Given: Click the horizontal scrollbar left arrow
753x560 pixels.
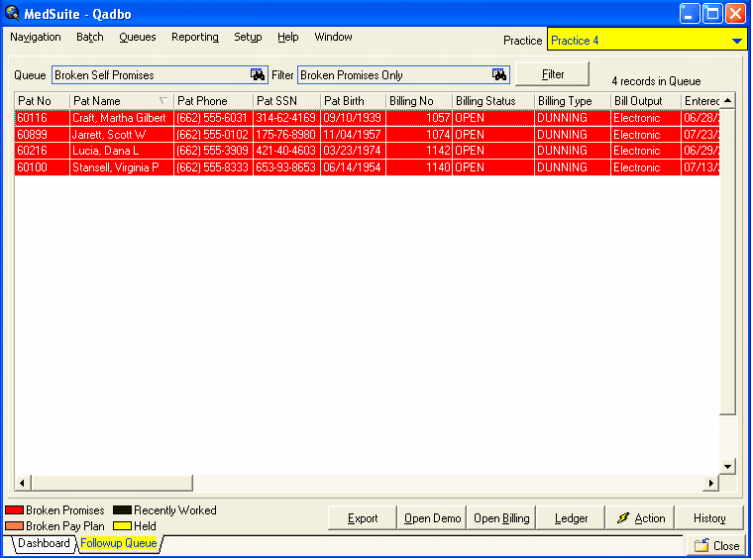Looking at the screenshot, I should [x=22, y=483].
